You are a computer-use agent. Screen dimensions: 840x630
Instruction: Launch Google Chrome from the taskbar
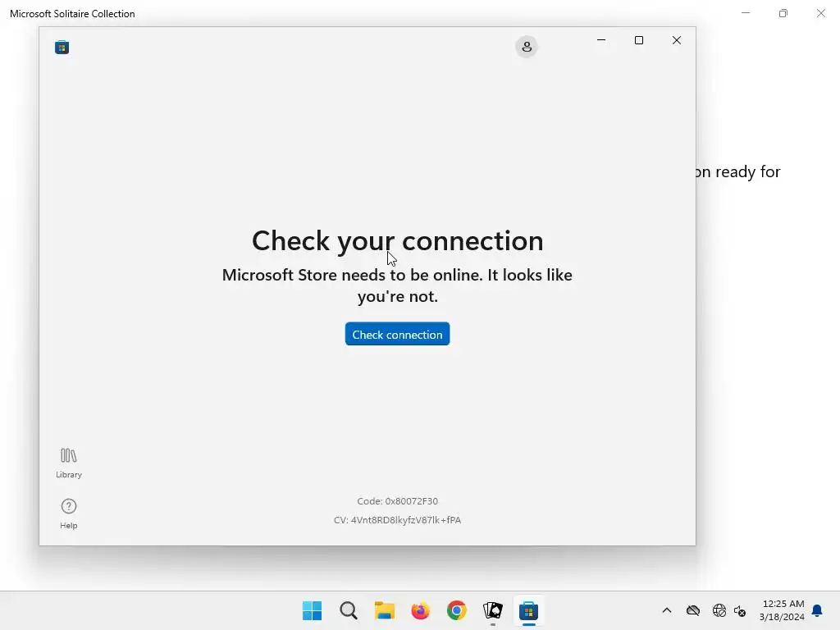coord(456,610)
